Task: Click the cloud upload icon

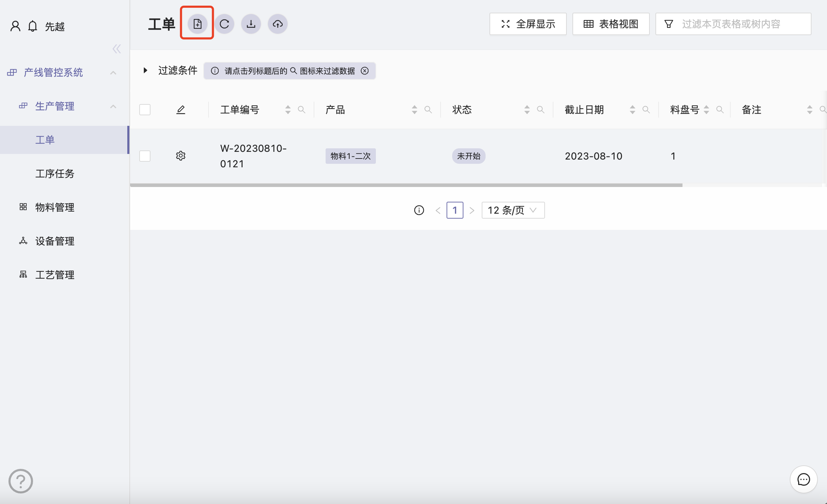Action: point(277,24)
